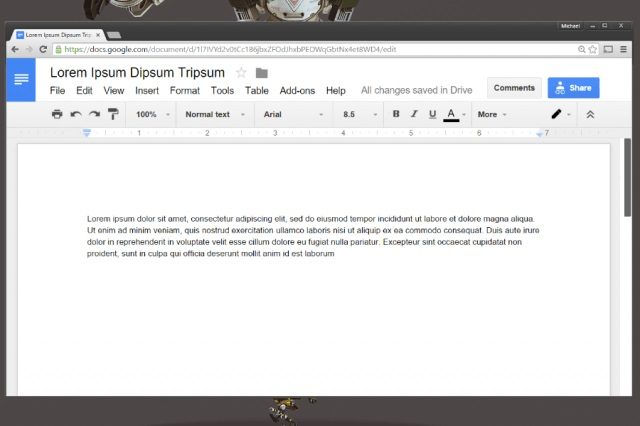Image resolution: width=640 pixels, height=426 pixels.
Task: Star the Lorem Ipsum document
Action: coord(241,73)
